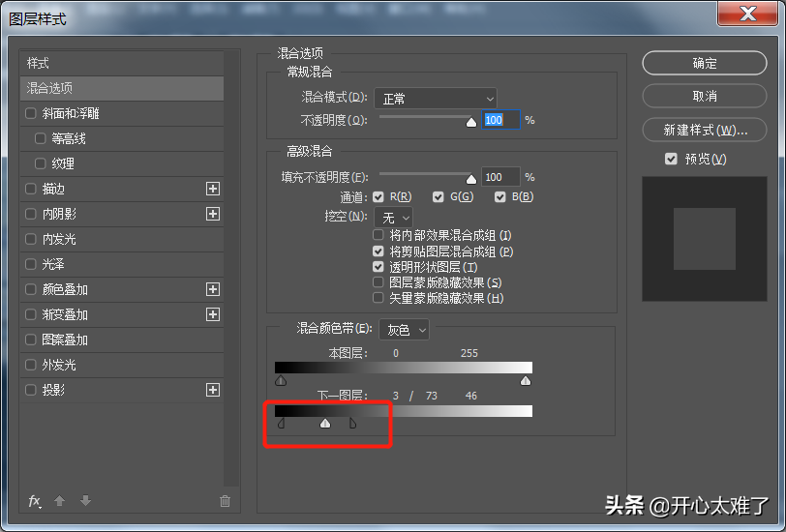Add another 描边 effect with plus icon
Image resolution: width=786 pixels, height=532 pixels.
click(213, 189)
